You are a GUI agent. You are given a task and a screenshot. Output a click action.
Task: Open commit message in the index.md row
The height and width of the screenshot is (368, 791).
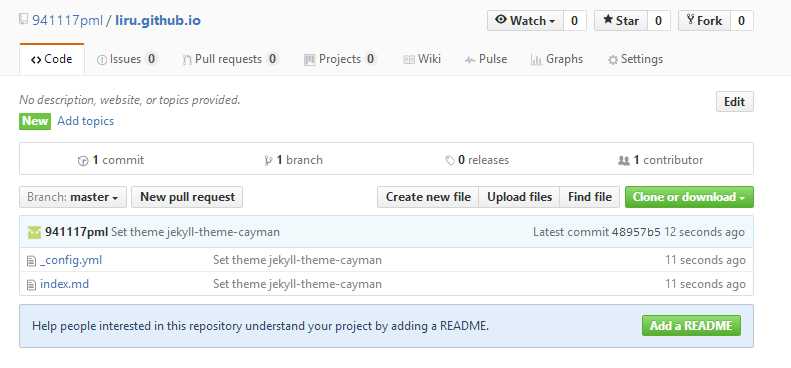point(297,284)
